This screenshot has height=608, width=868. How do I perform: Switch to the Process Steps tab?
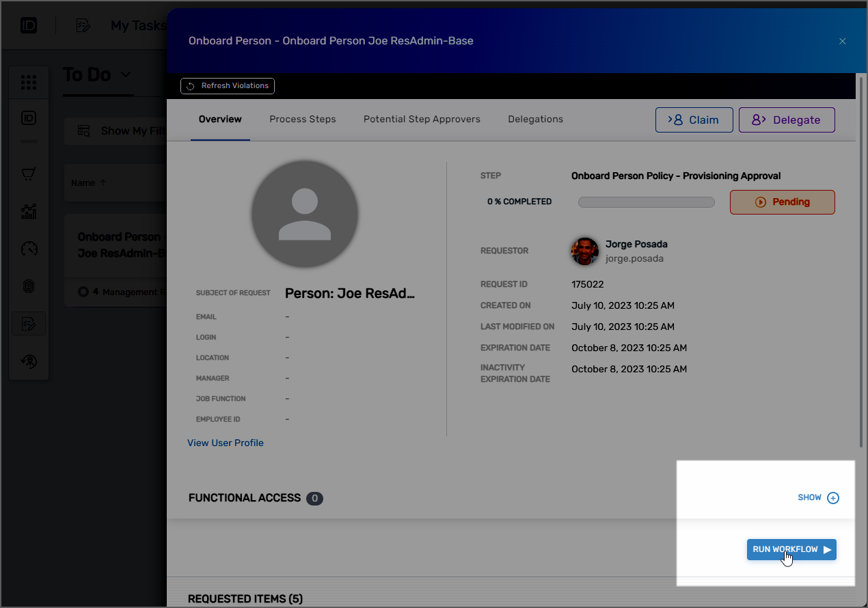point(302,119)
